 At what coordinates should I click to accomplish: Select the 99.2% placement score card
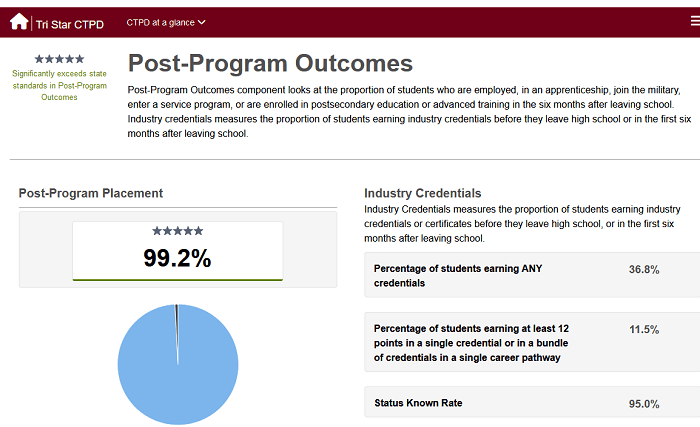[x=177, y=251]
